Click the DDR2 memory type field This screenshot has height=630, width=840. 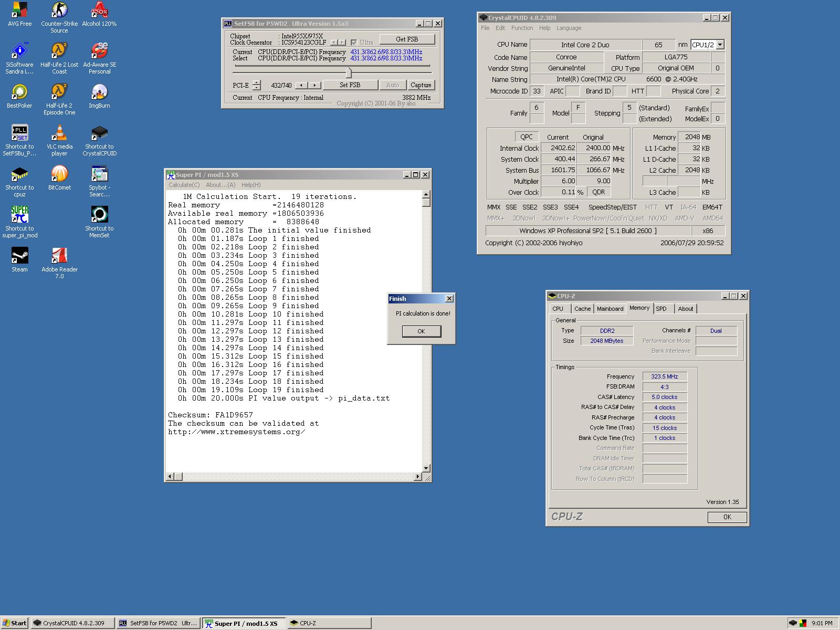point(607,331)
